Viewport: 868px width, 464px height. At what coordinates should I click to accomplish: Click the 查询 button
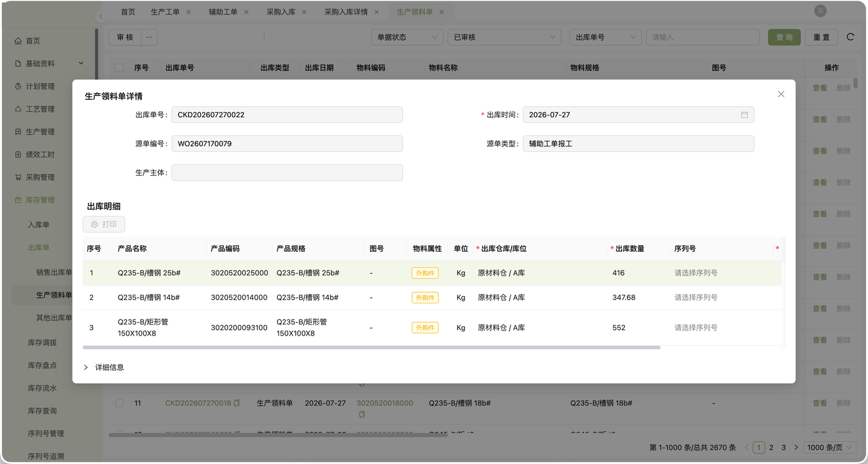pyautogui.click(x=784, y=37)
